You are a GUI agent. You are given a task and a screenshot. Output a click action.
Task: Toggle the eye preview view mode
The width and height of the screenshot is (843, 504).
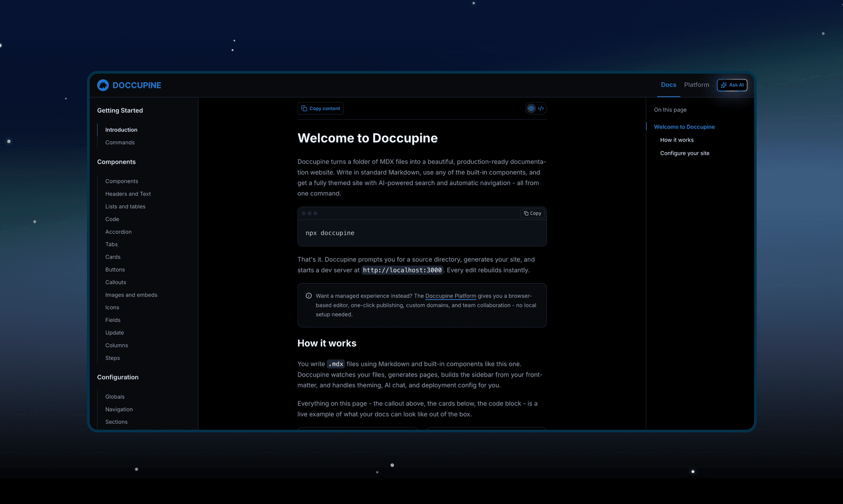pos(531,108)
